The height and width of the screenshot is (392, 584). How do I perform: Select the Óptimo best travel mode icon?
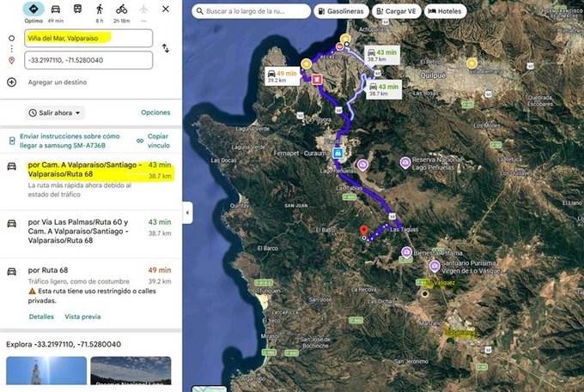coord(33,9)
